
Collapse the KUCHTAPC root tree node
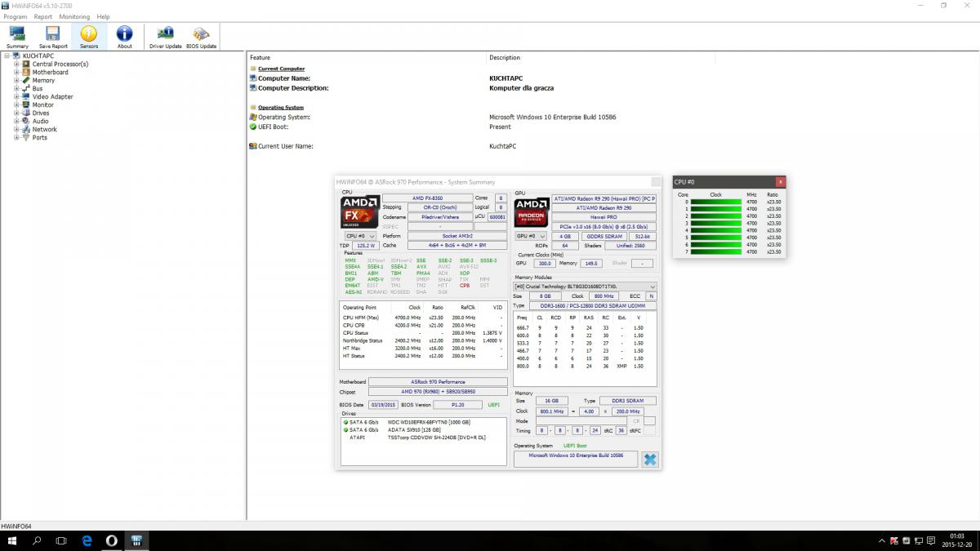click(7, 56)
